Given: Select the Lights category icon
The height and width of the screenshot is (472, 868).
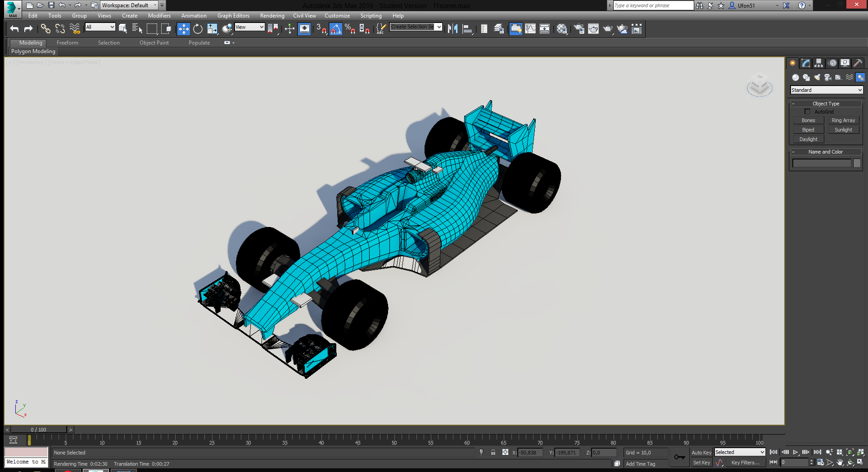Looking at the screenshot, I should (817, 77).
